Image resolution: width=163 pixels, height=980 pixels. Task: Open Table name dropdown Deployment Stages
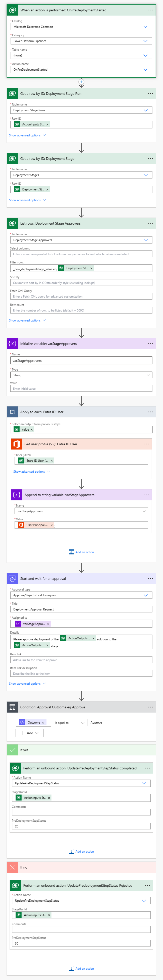[81, 175]
